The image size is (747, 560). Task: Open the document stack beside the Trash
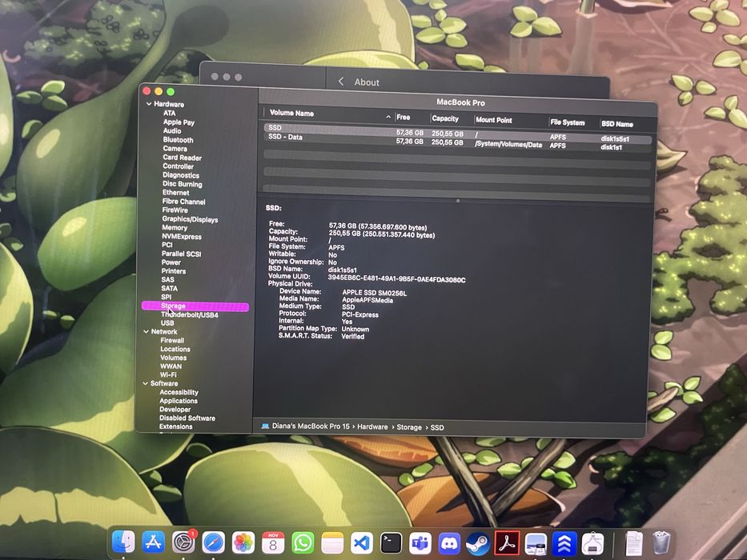click(633, 543)
